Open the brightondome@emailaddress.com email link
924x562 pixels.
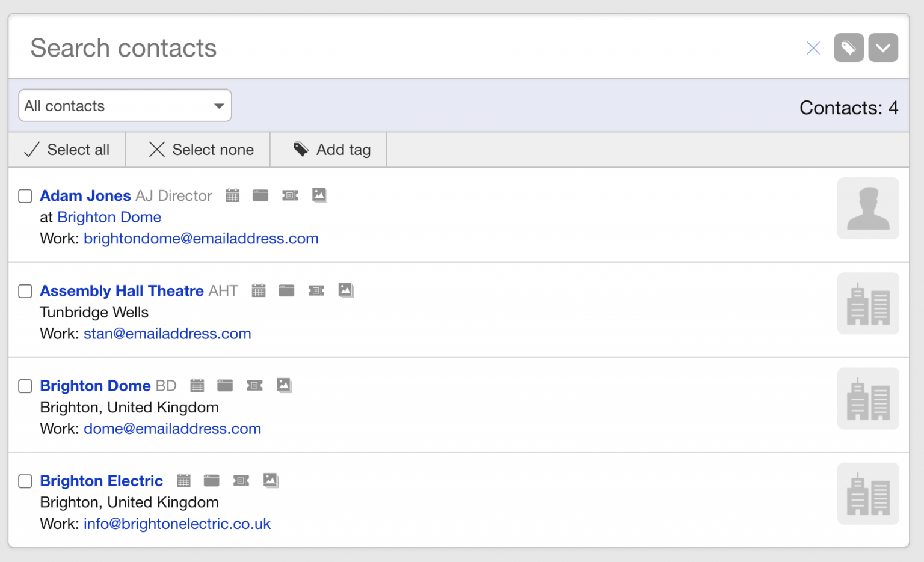(x=201, y=239)
